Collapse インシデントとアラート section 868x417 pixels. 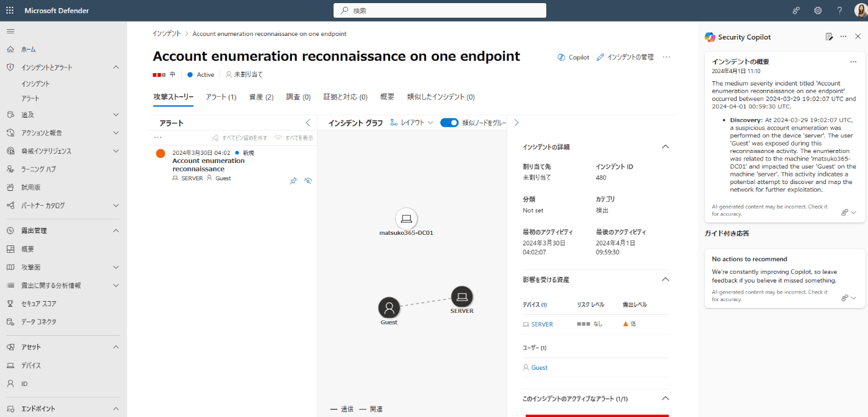116,67
